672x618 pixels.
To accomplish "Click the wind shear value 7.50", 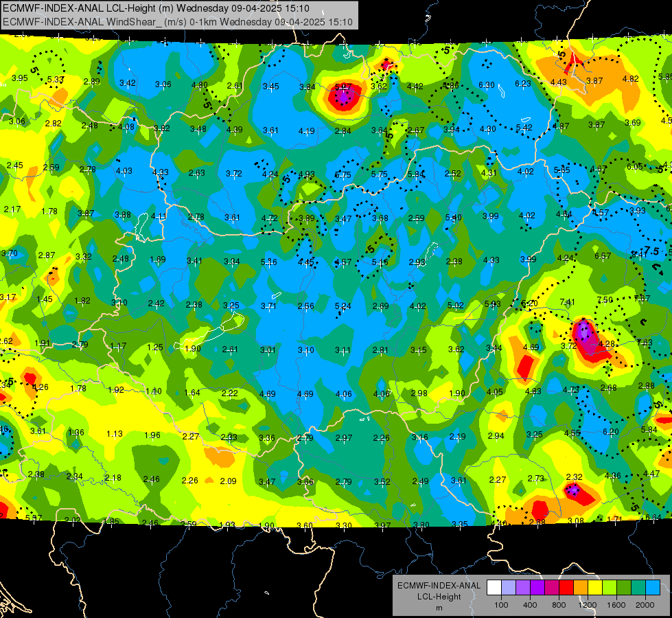I will (x=605, y=299).
